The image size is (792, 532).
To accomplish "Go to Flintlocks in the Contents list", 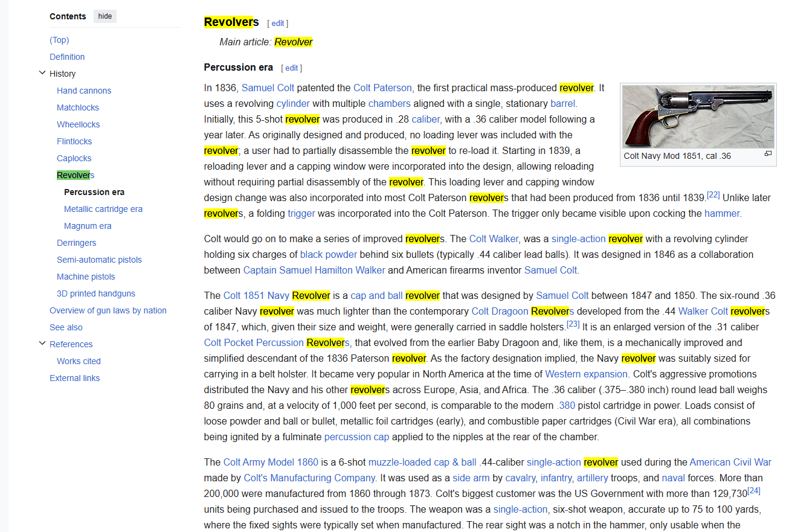I will tap(74, 141).
